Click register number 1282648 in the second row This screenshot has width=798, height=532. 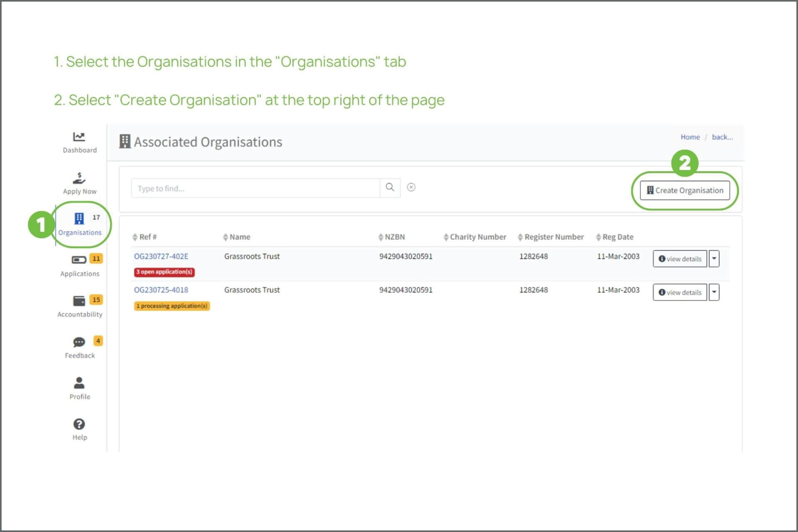coord(533,290)
